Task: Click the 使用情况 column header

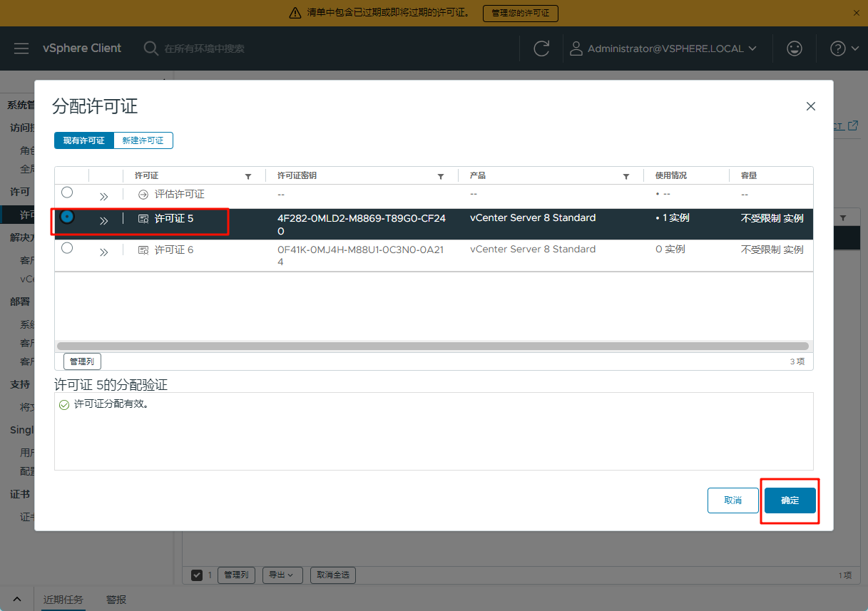Action: [x=671, y=175]
